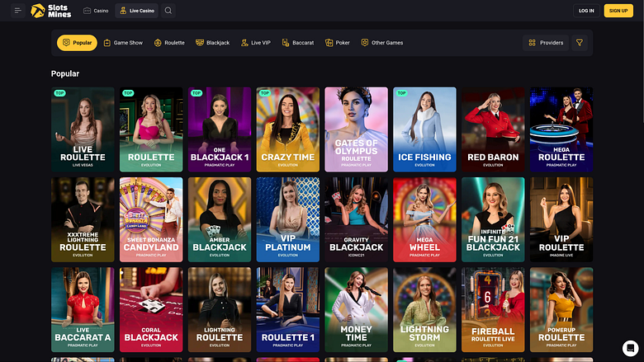
Task: Launch XXXtreme Lightning Roulette
Action: [x=83, y=219]
